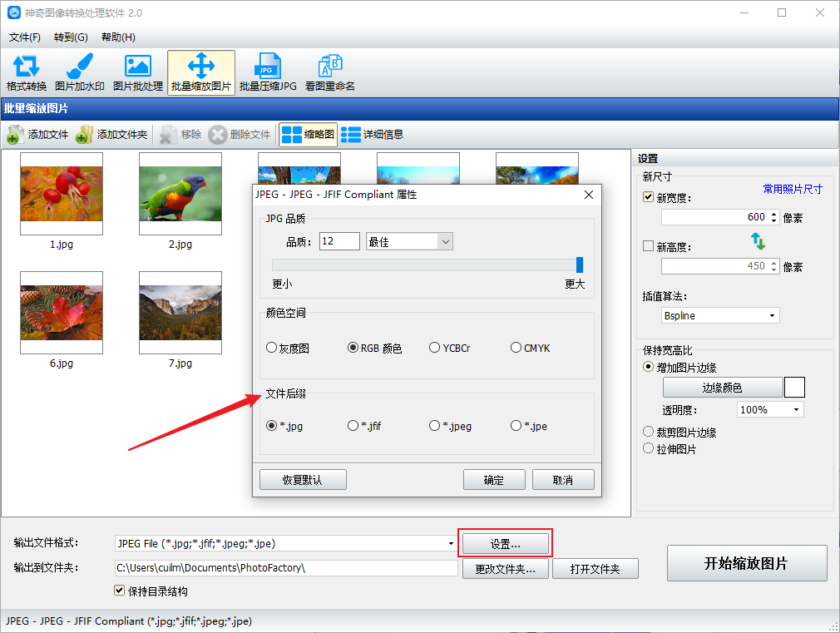The image size is (840, 633).
Task: Click the 新宽度 600 input field
Action: [715, 217]
